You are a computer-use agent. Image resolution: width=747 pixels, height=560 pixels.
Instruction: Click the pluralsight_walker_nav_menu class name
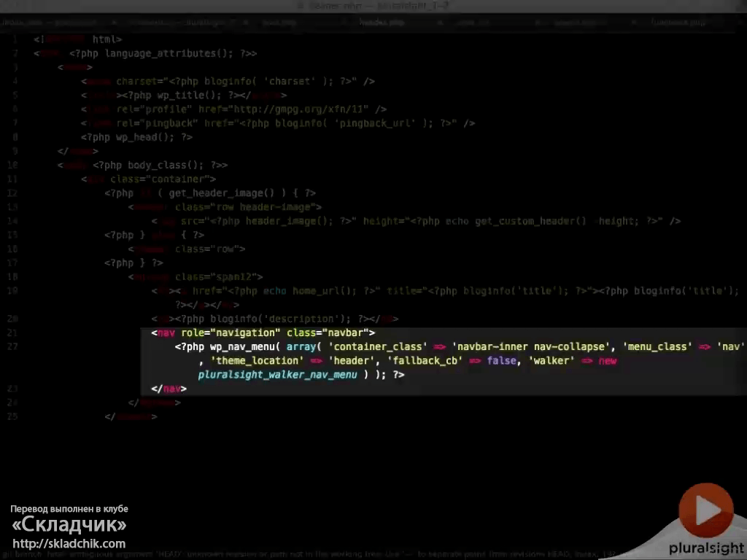click(x=278, y=375)
